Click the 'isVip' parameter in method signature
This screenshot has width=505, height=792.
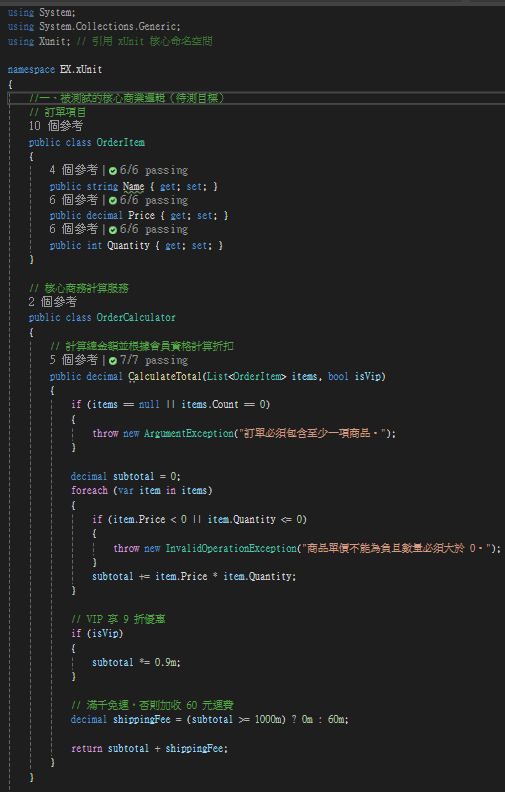tap(367, 377)
